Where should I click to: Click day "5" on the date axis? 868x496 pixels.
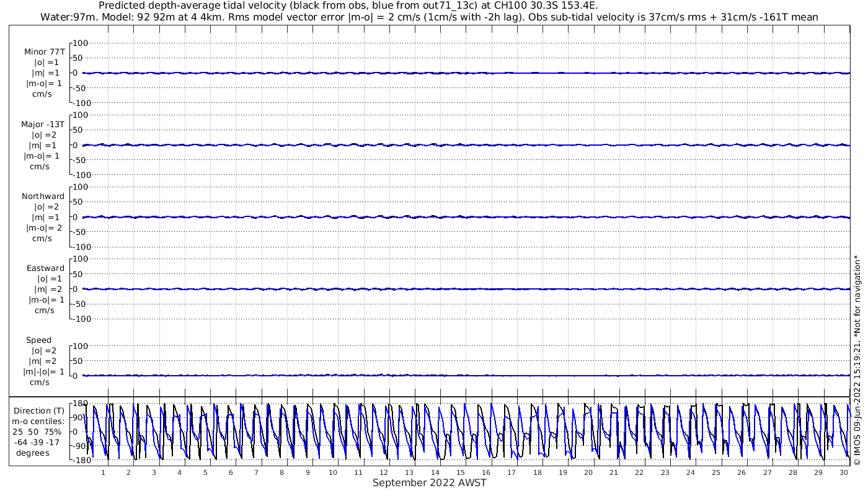(205, 472)
